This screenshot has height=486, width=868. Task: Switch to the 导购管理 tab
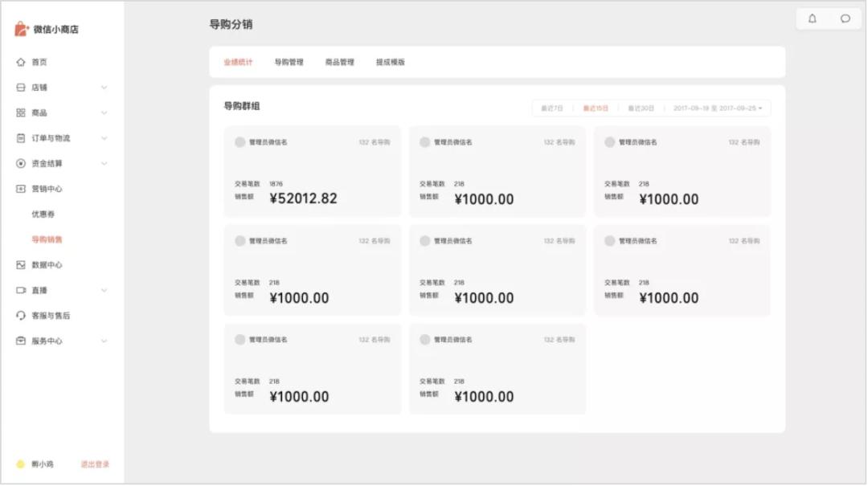(x=289, y=63)
